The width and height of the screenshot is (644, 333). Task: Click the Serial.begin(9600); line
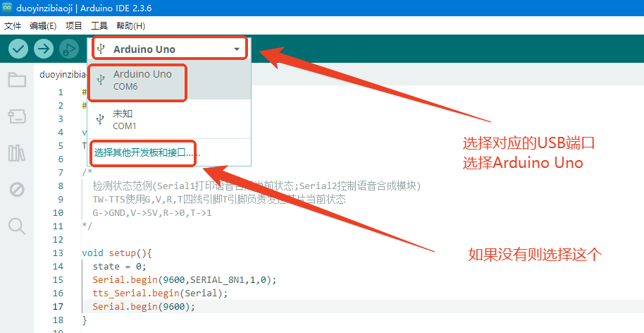click(144, 307)
